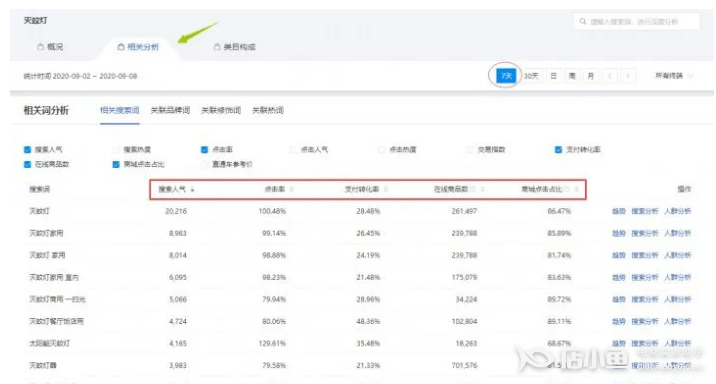
Task: Select the 30天 time range button
Action: [x=531, y=76]
